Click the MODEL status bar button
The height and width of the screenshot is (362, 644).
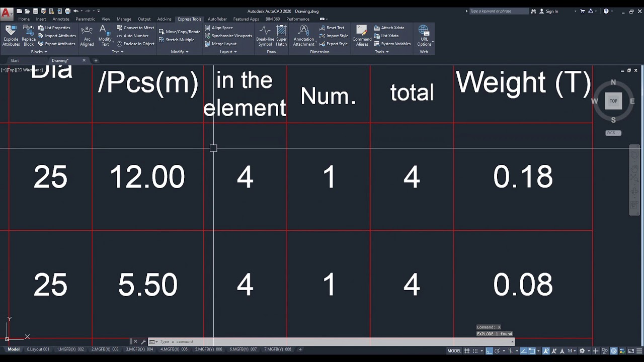pos(454,351)
